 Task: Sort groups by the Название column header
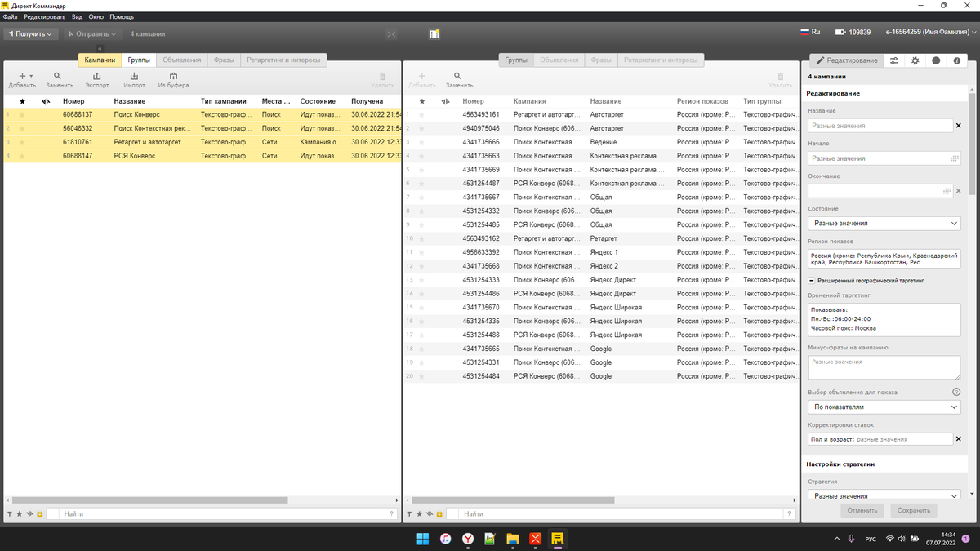point(606,101)
